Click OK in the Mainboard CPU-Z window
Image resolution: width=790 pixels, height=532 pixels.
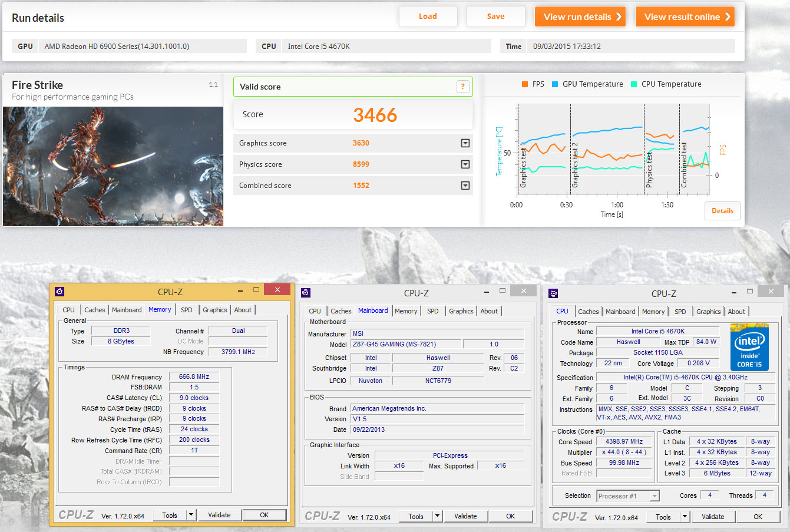click(511, 516)
